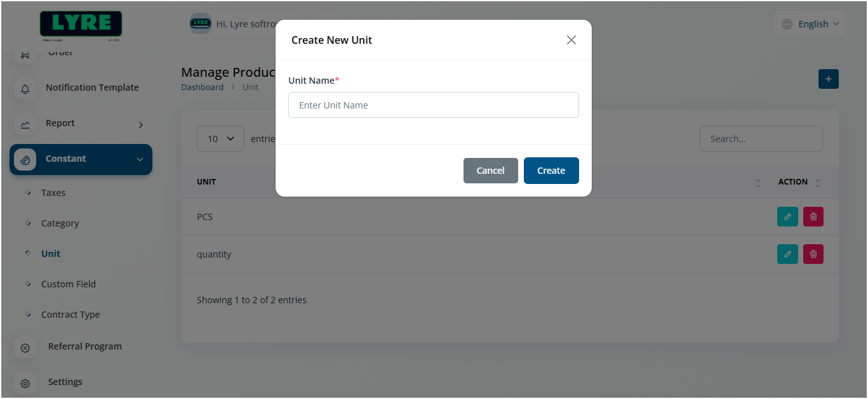The height and width of the screenshot is (399, 868).
Task: Edit the PCS unit row
Action: click(x=787, y=217)
